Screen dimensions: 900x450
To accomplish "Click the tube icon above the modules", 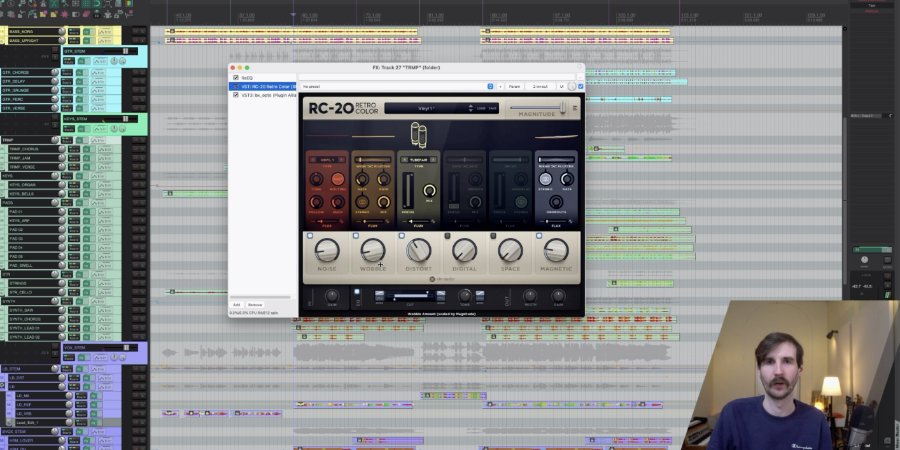I will pos(417,132).
